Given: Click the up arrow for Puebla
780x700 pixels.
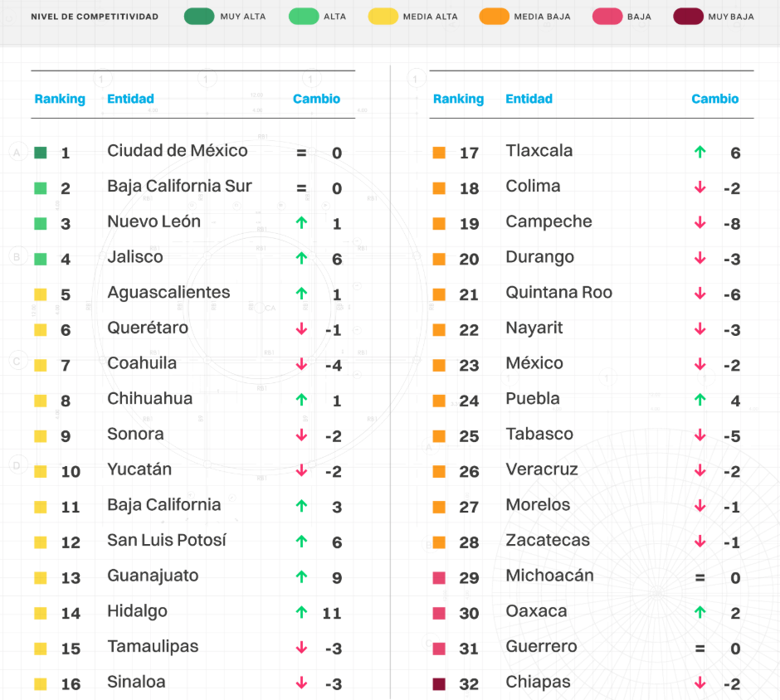Looking at the screenshot, I should 700,400.
